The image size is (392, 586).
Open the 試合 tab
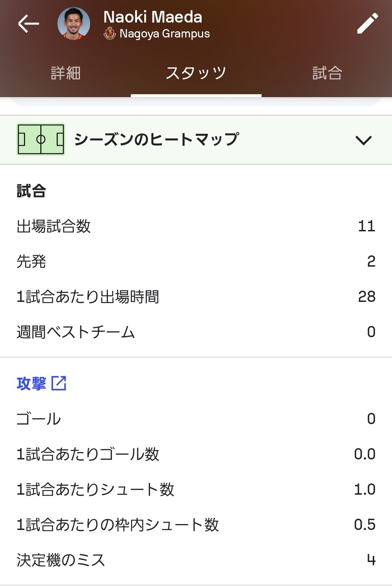(x=327, y=73)
